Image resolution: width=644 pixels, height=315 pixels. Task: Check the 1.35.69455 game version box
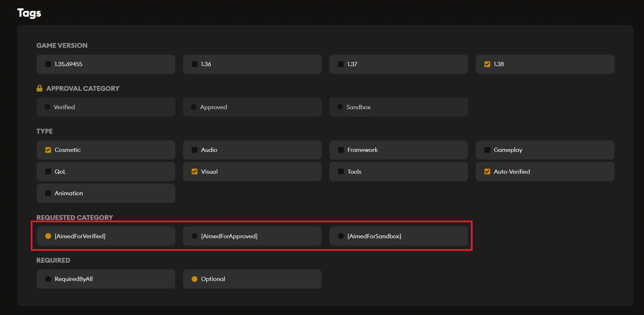(x=48, y=64)
